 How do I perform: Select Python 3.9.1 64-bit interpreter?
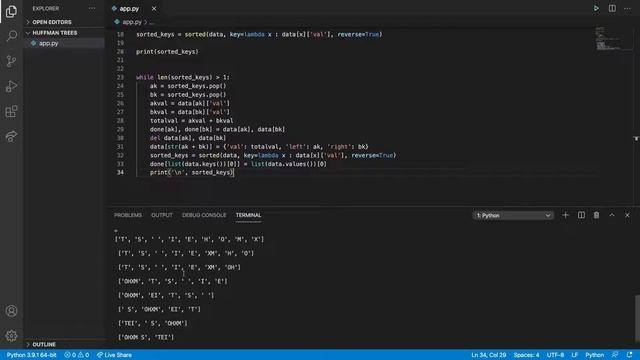[31, 355]
